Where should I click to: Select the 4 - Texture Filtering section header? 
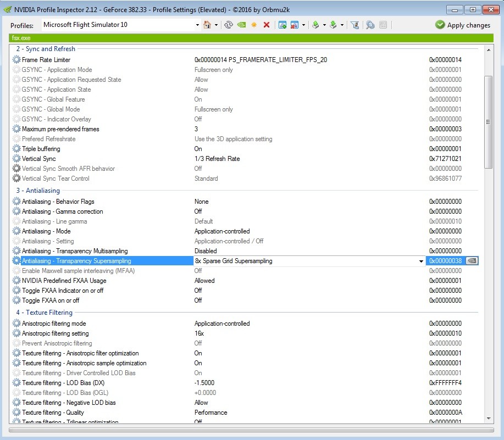(45, 313)
